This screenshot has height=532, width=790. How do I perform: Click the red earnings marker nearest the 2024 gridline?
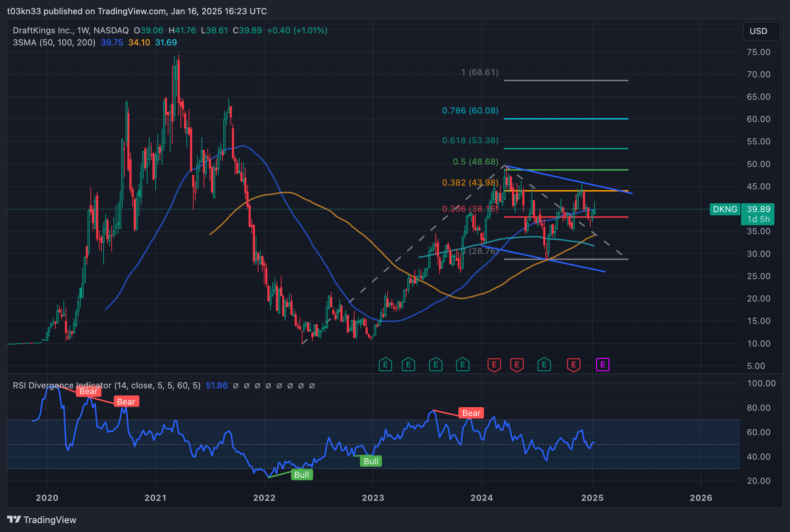coord(494,365)
